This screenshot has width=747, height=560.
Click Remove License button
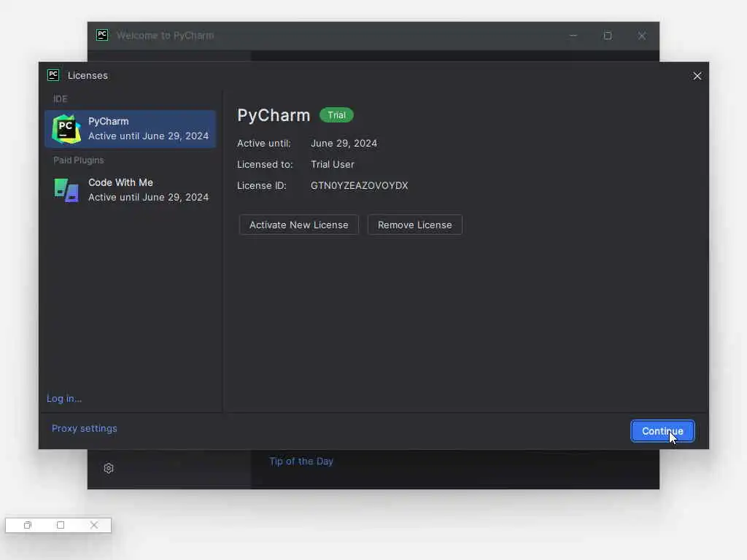pos(414,225)
